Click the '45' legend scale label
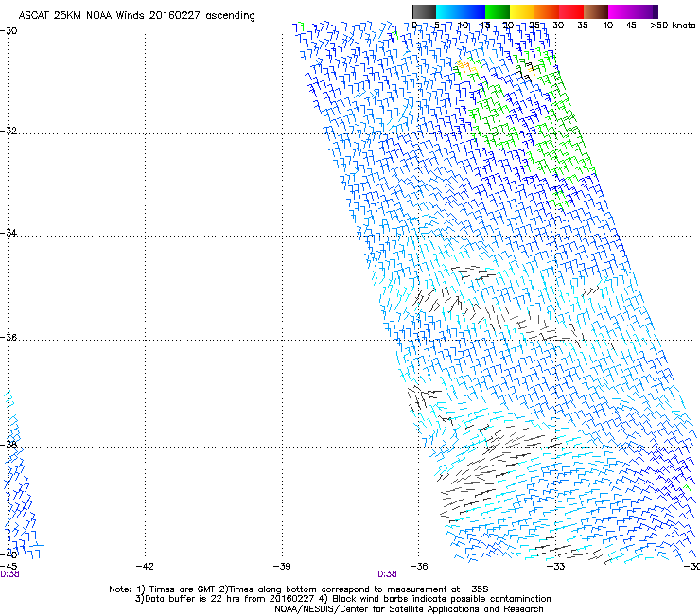 pos(631,26)
